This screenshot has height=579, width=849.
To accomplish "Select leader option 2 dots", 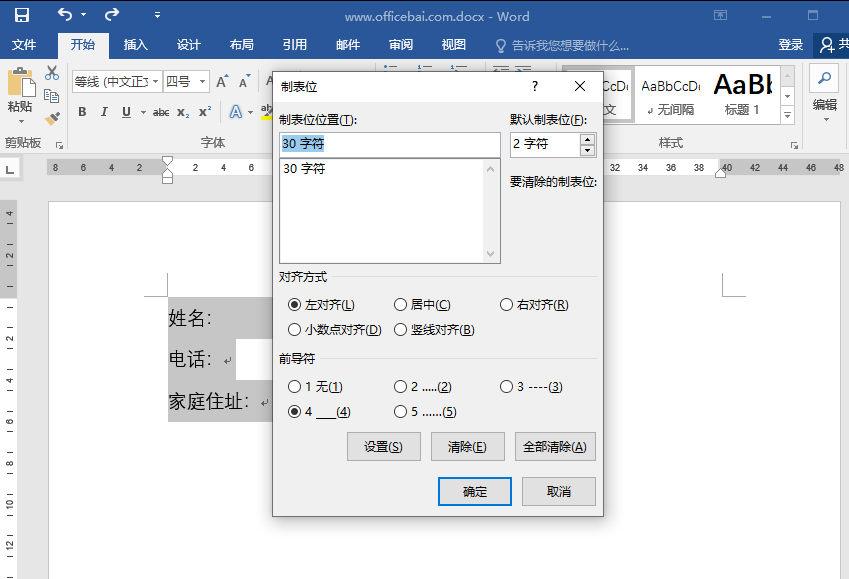I will click(x=400, y=387).
